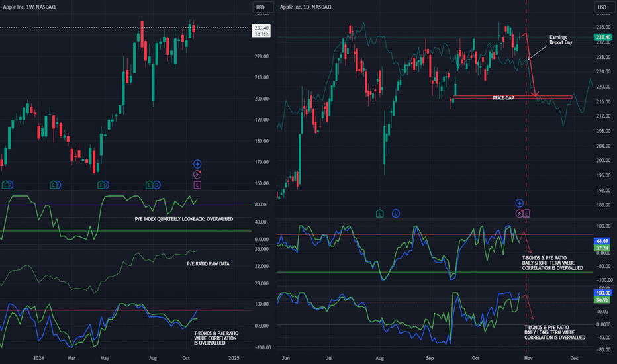The height and width of the screenshot is (364, 617).
Task: Open blue D dividend marker on daily chart
Action: [396, 214]
